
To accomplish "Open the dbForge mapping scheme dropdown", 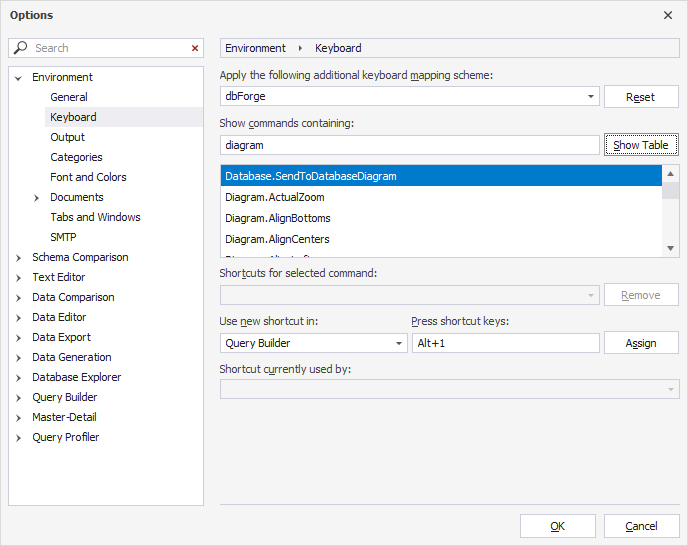I will click(x=591, y=96).
